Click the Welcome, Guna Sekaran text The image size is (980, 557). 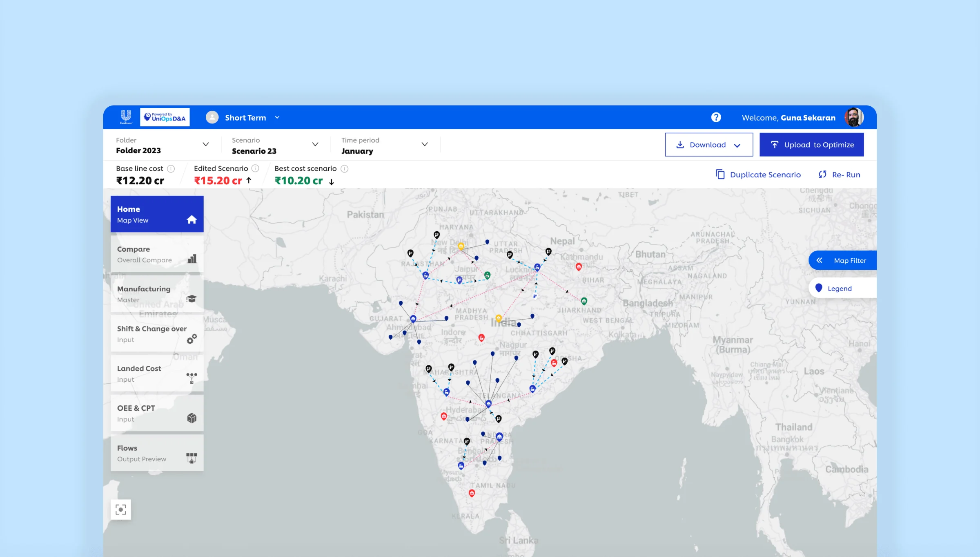click(788, 118)
